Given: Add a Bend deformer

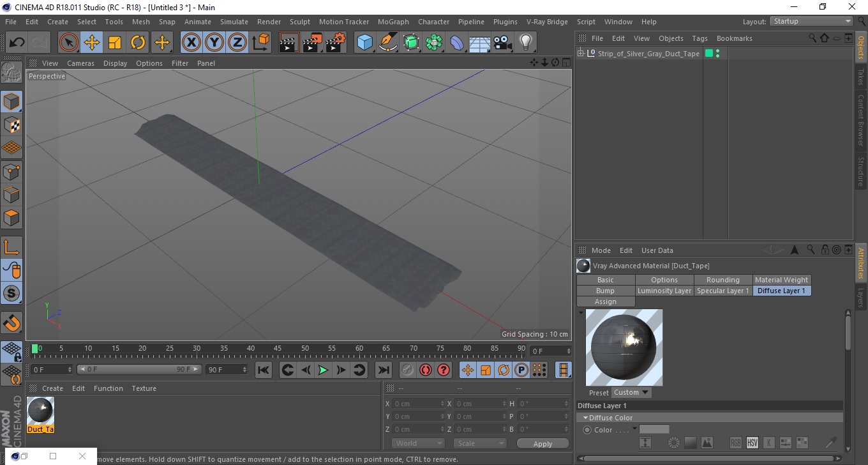Looking at the screenshot, I should (457, 43).
